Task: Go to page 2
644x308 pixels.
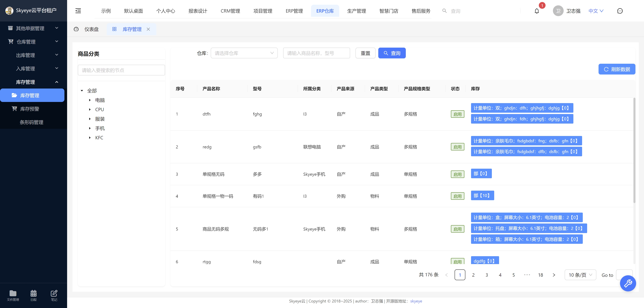Action: point(473,275)
